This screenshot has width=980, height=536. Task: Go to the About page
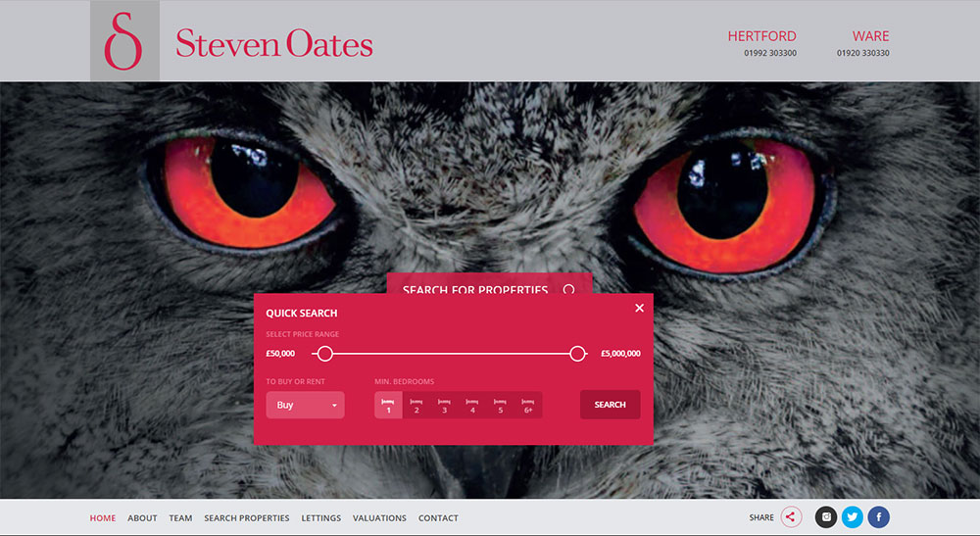pos(142,518)
